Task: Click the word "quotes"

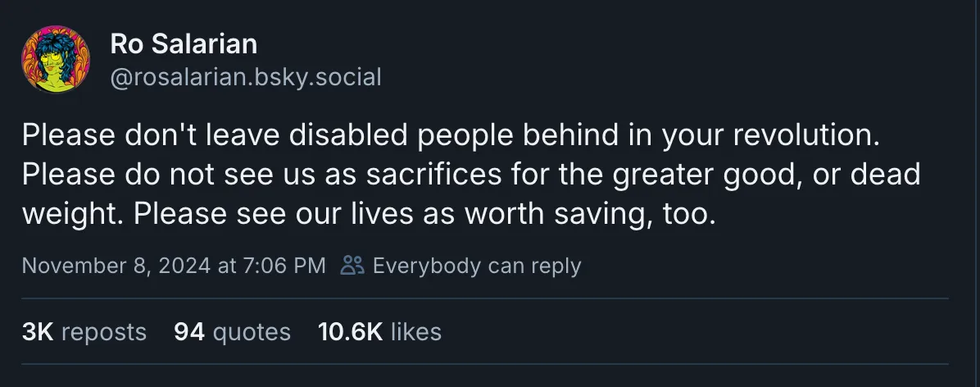Action: point(252,331)
